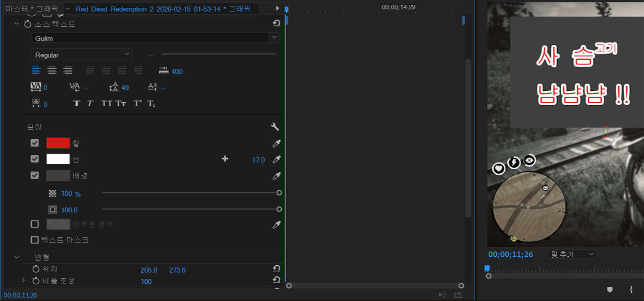This screenshot has width=644, height=301.
Task: Enable all caps TT style
Action: tap(106, 104)
